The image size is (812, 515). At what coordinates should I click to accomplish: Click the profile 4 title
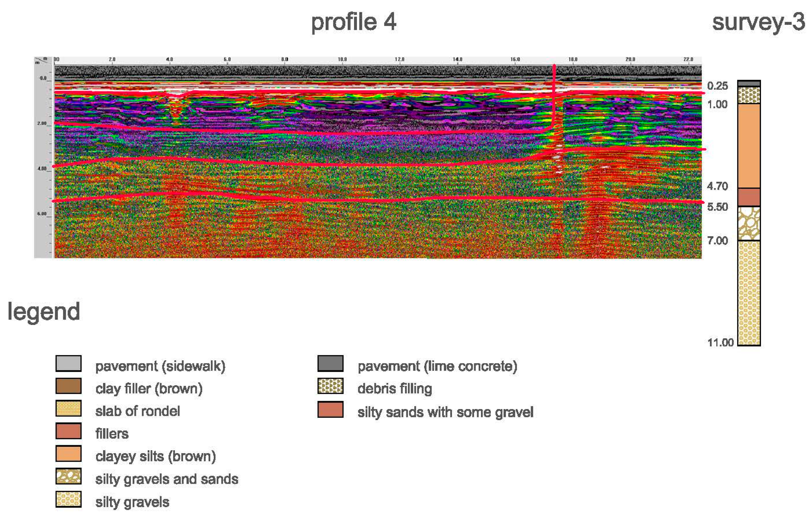click(x=353, y=22)
